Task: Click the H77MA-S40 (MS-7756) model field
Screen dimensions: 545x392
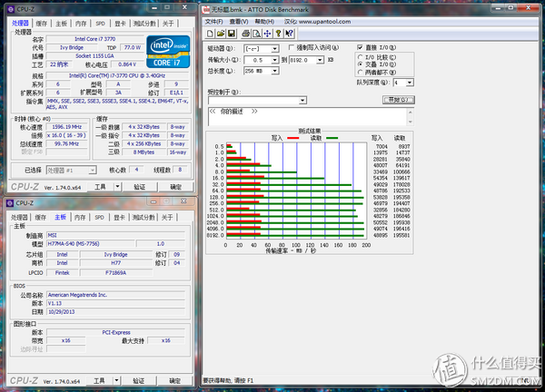Action: [90, 244]
